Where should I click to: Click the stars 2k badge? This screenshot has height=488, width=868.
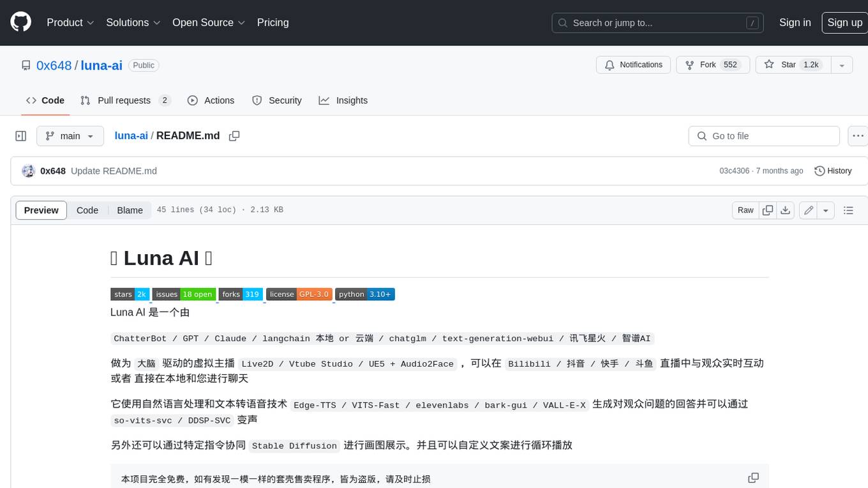(130, 294)
